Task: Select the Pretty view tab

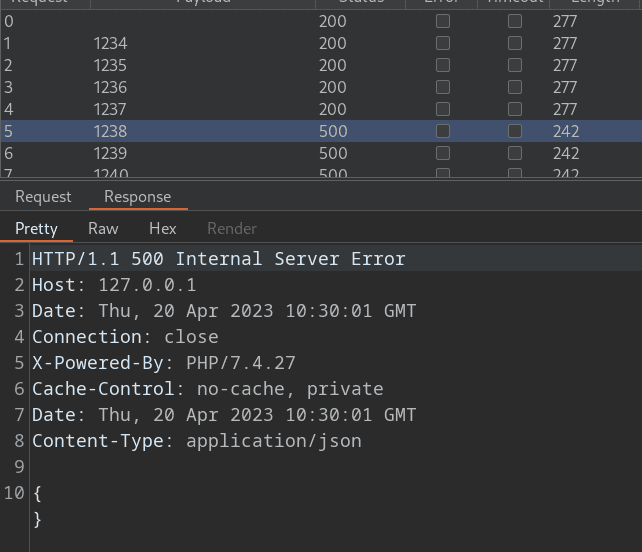Action: pos(36,229)
